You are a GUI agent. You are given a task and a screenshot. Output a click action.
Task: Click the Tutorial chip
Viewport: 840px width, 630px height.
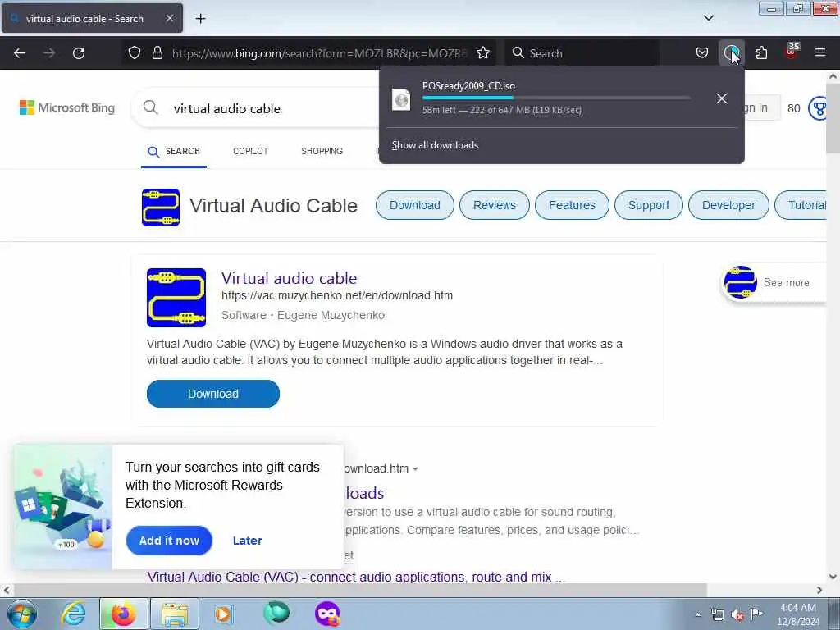[x=802, y=205]
